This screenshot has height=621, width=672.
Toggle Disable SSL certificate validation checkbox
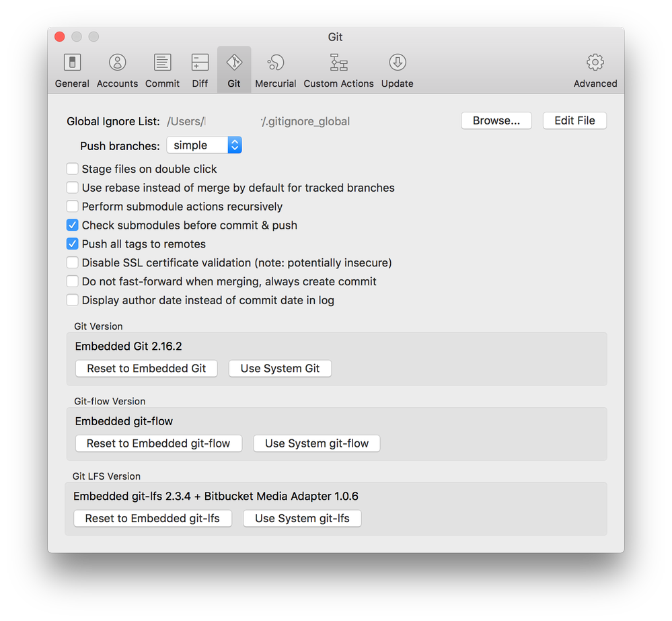[x=73, y=262]
